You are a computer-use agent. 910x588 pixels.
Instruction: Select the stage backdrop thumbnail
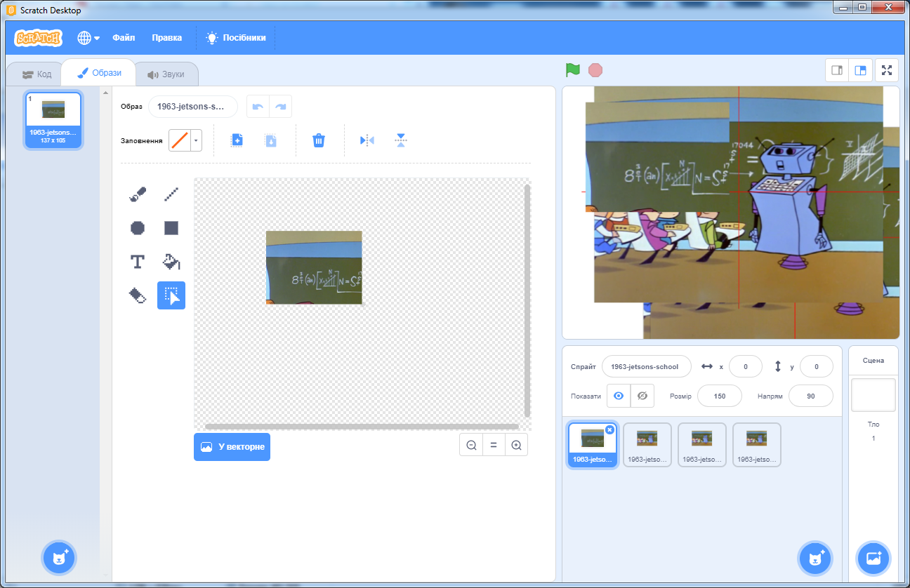click(x=873, y=395)
